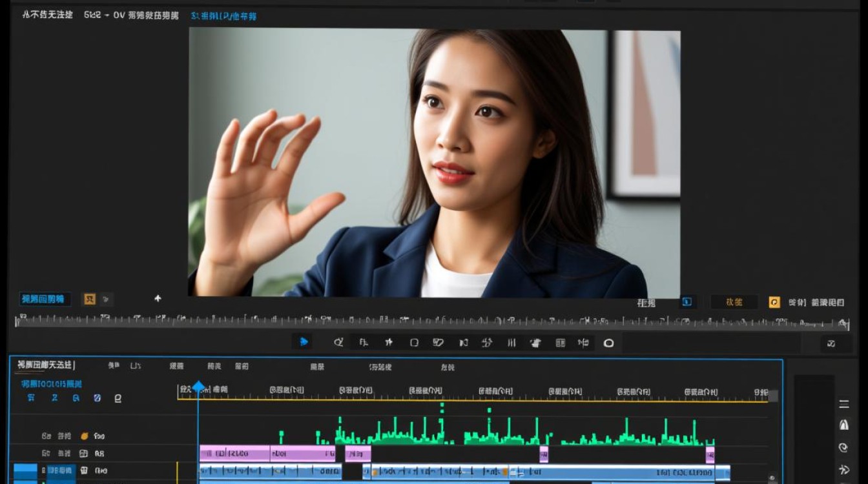Click the three vertical bars icon in transport bar
The height and width of the screenshot is (484, 868).
click(512, 343)
